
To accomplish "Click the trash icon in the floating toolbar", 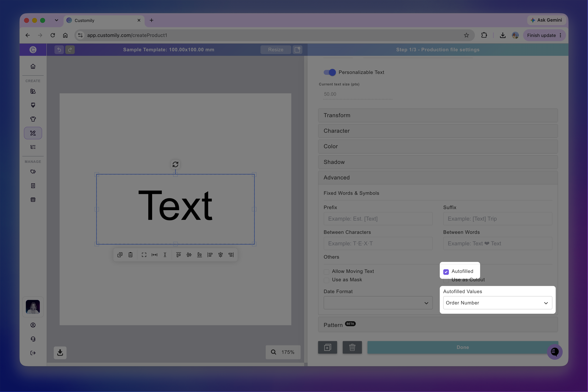I will coord(130,255).
